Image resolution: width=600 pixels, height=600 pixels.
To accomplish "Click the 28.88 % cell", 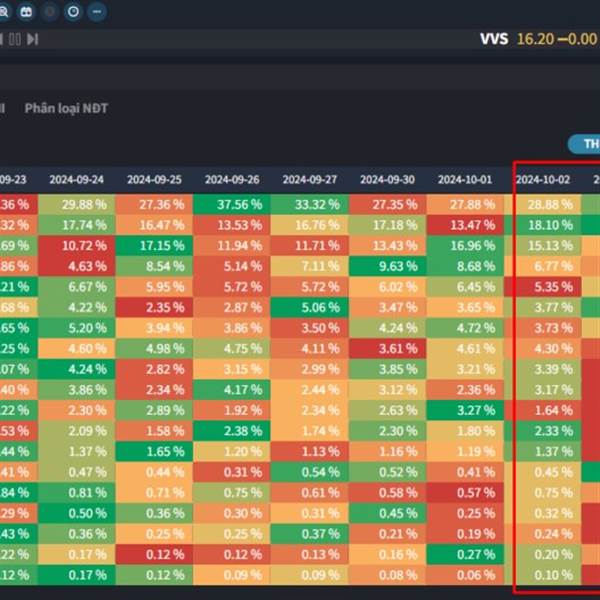I will click(x=543, y=204).
